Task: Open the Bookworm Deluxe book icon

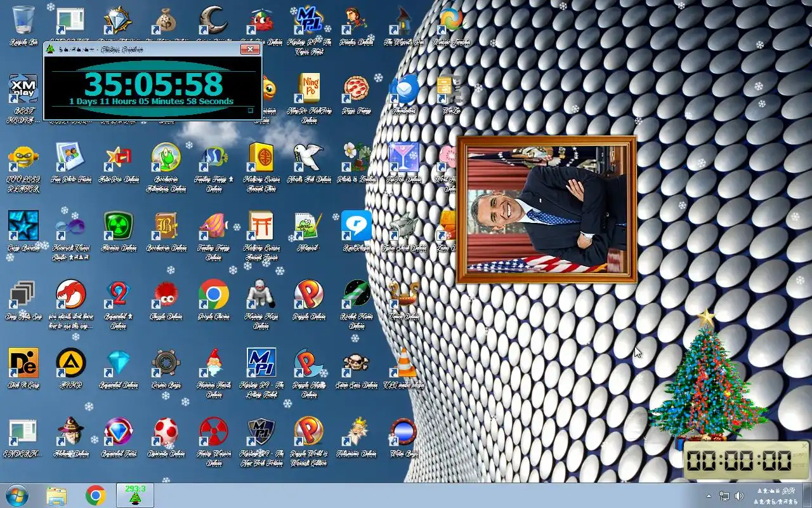Action: click(x=166, y=225)
